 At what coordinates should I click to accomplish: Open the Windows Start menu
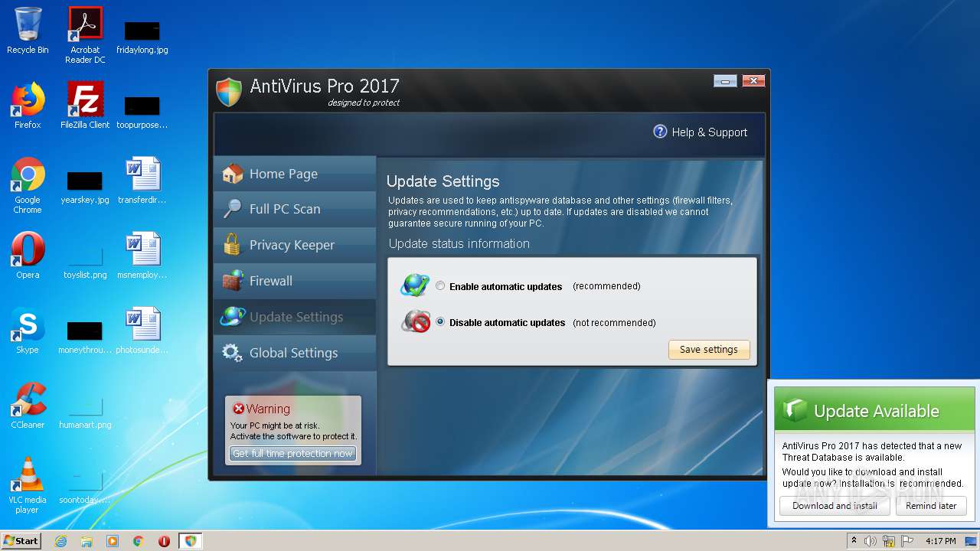tap(21, 540)
